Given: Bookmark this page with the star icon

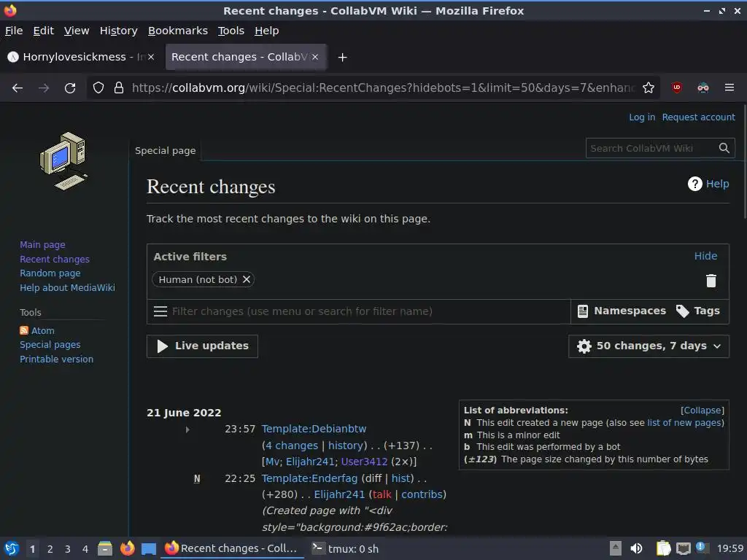Looking at the screenshot, I should click(649, 87).
